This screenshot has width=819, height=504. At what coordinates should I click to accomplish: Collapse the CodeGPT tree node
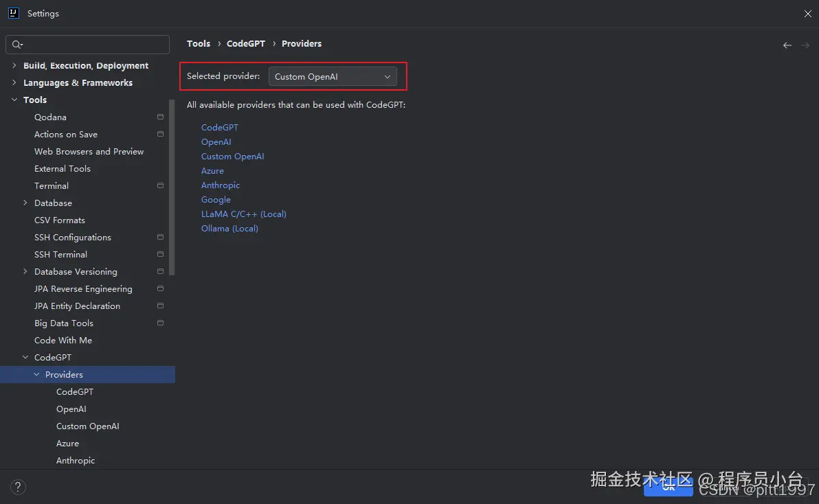click(x=25, y=357)
